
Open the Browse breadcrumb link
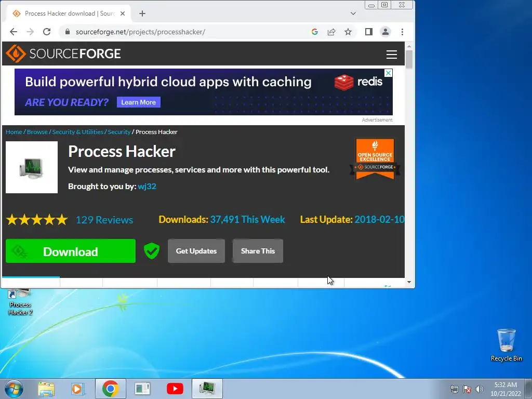pyautogui.click(x=37, y=132)
